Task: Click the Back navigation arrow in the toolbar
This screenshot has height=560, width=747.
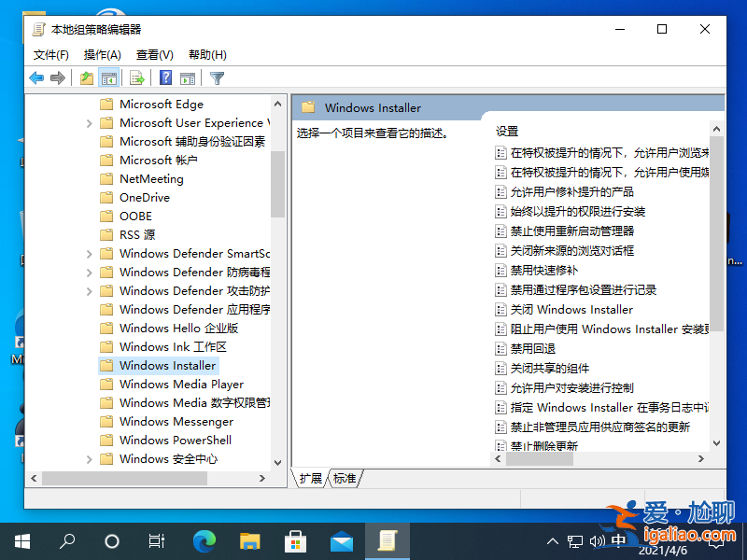Action: pos(35,77)
